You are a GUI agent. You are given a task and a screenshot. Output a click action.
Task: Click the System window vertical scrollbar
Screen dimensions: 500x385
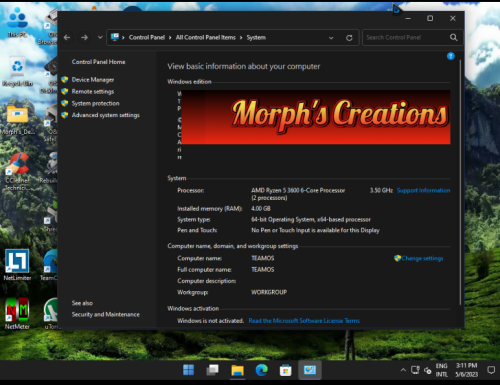460,182
